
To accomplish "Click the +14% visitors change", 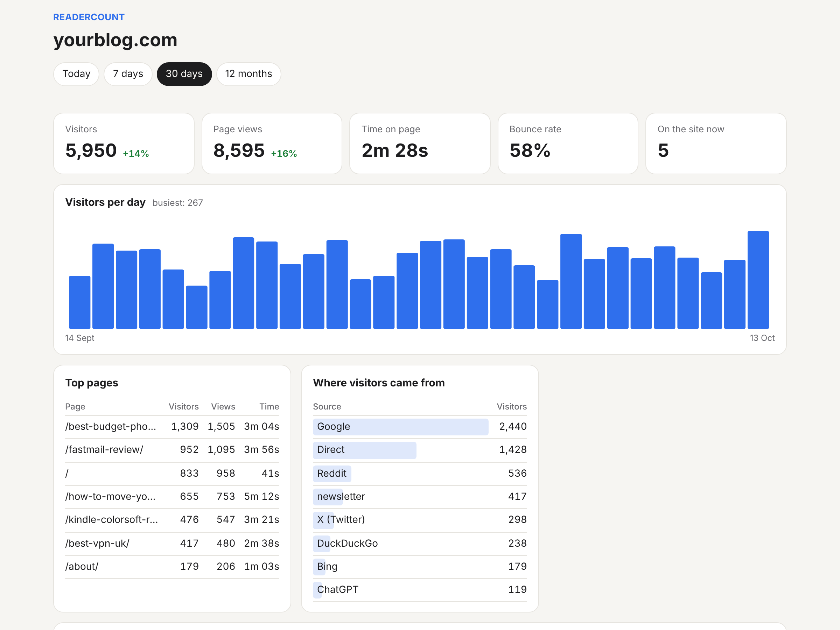I will (135, 154).
